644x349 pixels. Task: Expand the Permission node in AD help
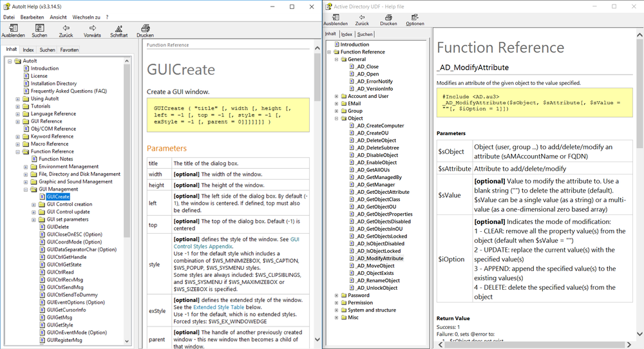[336, 303]
